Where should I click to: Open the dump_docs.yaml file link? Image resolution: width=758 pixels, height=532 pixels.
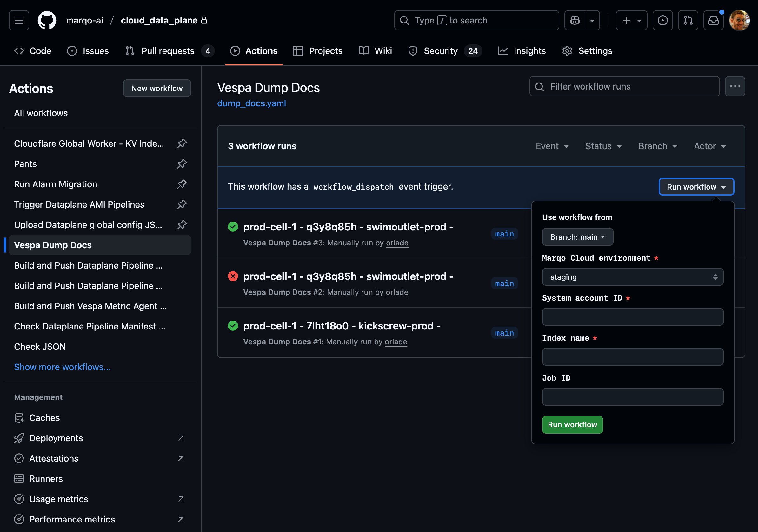click(251, 103)
